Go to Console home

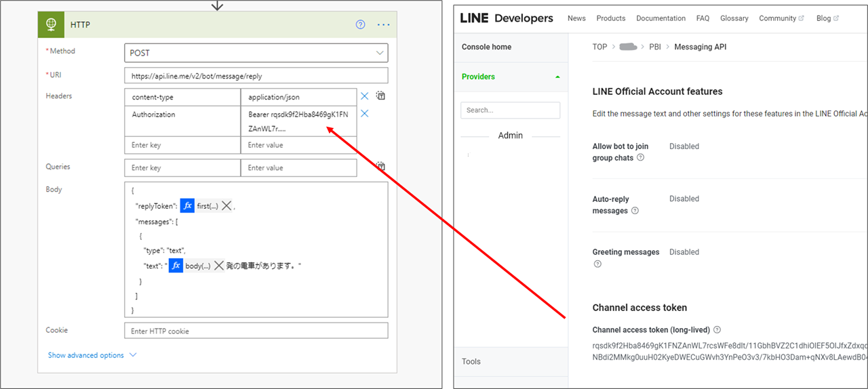pyautogui.click(x=487, y=47)
